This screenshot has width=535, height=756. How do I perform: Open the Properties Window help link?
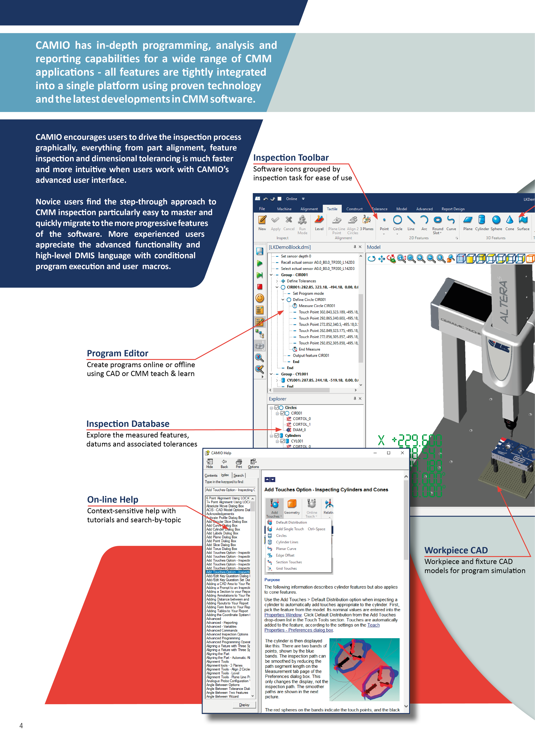[x=283, y=615]
